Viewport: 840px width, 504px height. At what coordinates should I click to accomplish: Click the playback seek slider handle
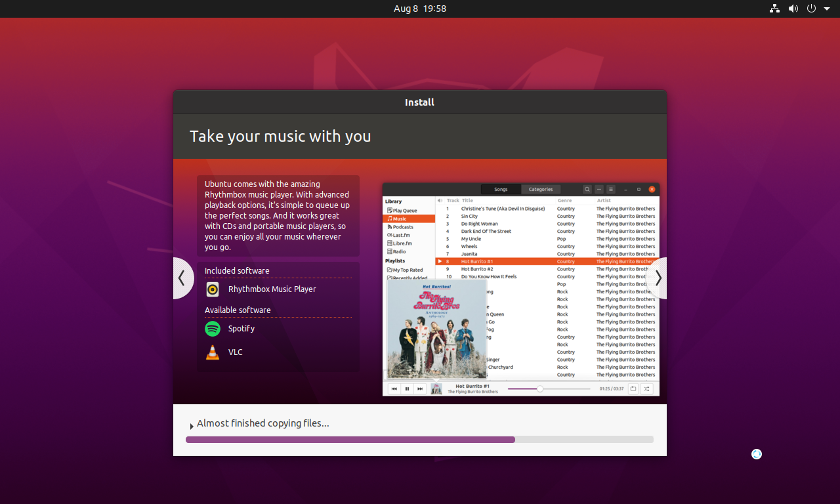(540, 388)
